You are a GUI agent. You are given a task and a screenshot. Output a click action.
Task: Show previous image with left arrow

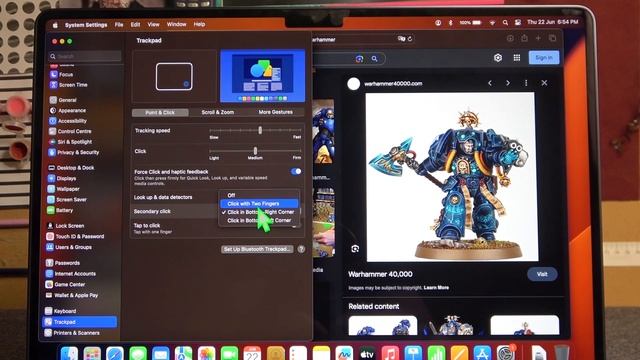click(490, 83)
